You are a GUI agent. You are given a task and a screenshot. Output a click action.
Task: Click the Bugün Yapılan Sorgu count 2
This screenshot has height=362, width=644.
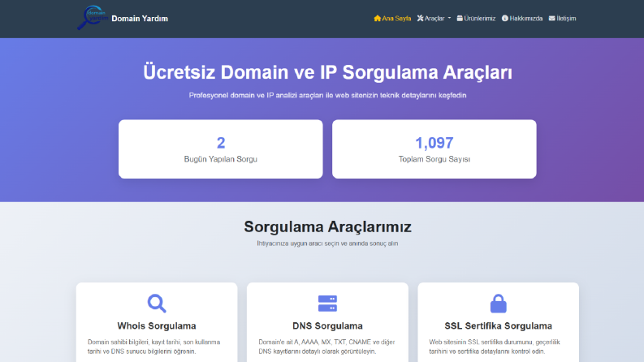tap(221, 143)
